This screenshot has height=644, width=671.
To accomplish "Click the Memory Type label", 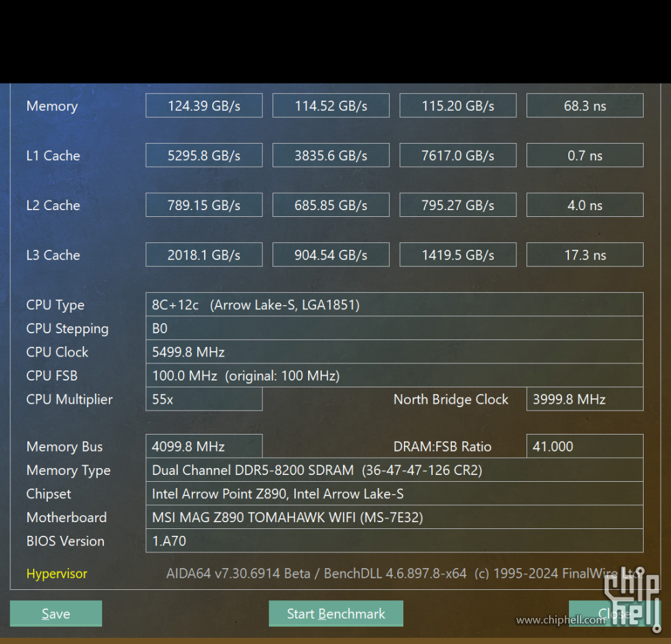I will click(x=68, y=470).
